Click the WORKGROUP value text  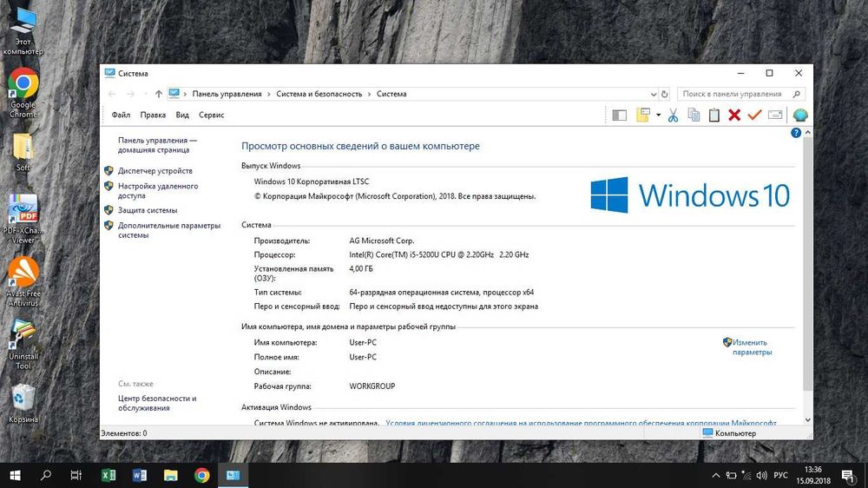[x=372, y=386]
